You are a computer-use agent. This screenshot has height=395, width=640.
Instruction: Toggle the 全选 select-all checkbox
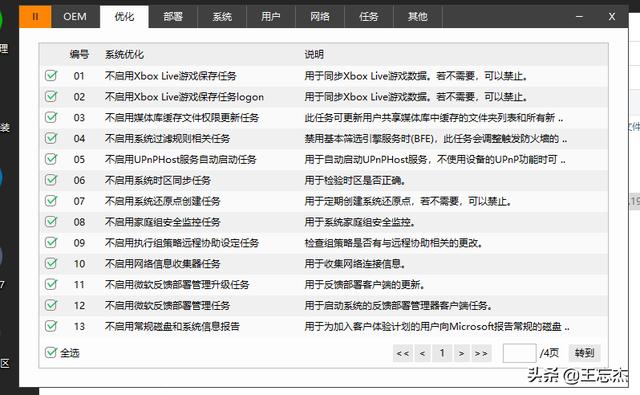point(51,353)
